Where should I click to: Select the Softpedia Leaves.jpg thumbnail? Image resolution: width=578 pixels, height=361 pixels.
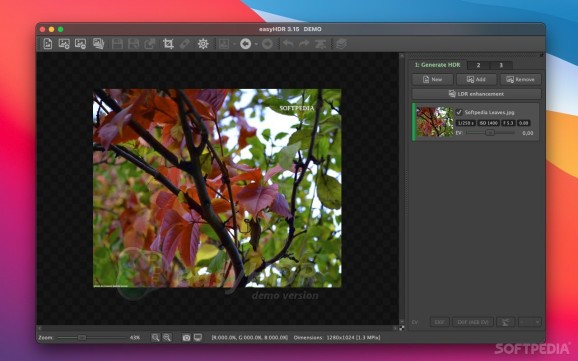tap(435, 122)
